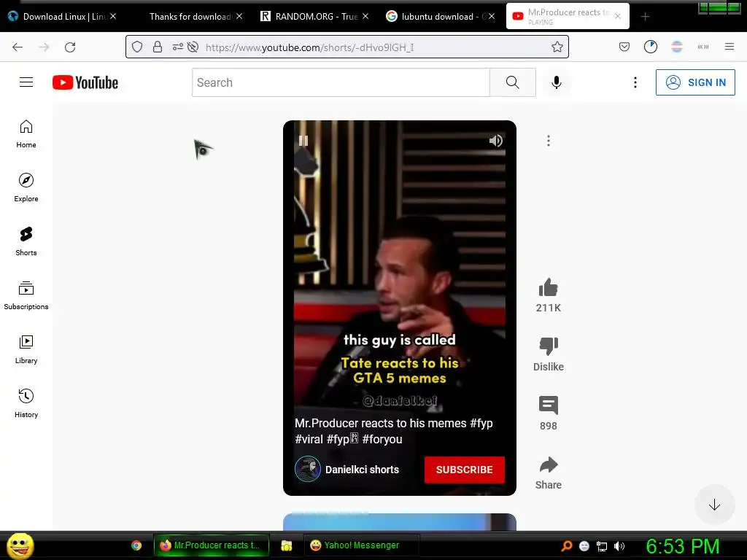The height and width of the screenshot is (560, 747).
Task: Open History in the sidebar
Action: point(26,403)
